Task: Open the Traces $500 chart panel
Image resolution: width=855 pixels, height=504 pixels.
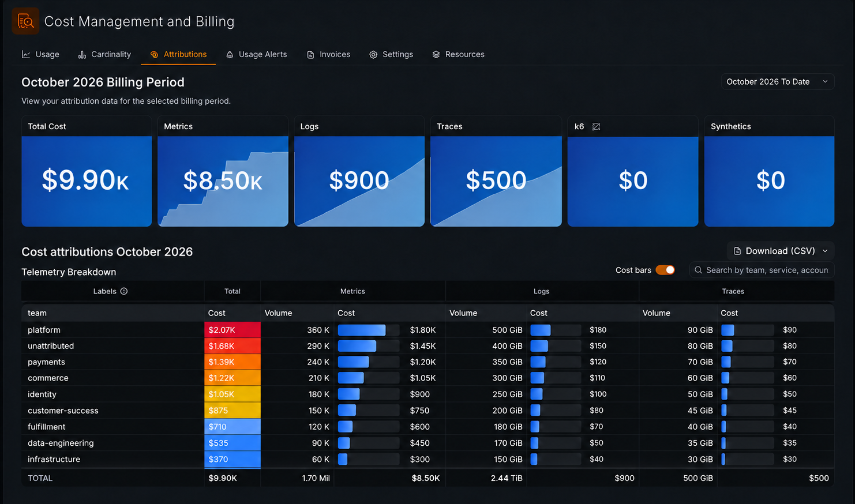Action: 496,171
